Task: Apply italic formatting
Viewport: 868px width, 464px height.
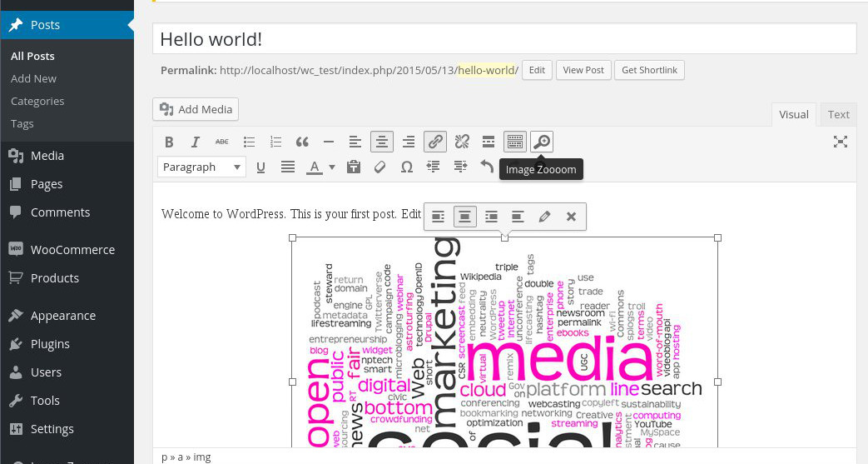Action: tap(196, 142)
